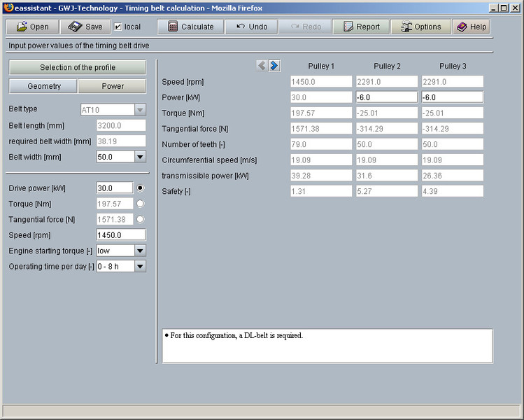The height and width of the screenshot is (420, 524).
Task: Open the Options settings
Action: tap(420, 27)
